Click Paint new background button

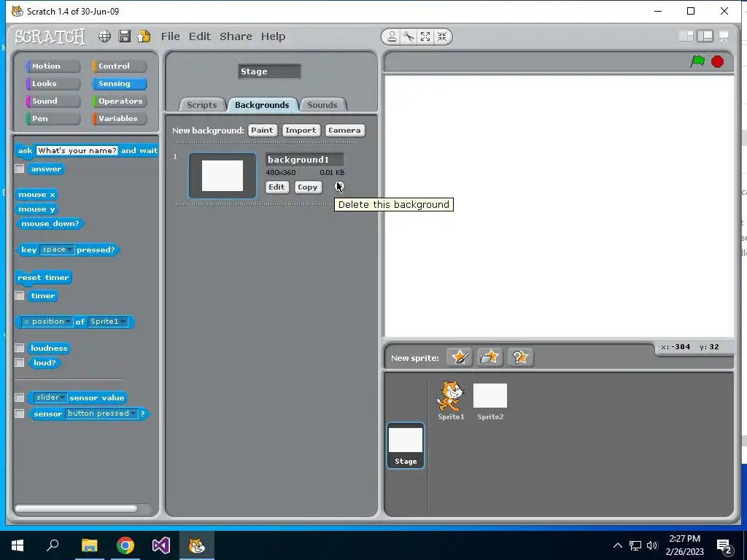[262, 130]
